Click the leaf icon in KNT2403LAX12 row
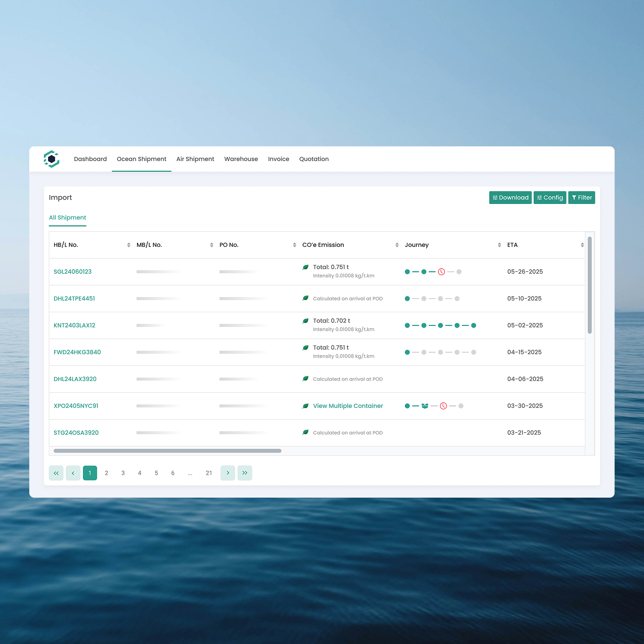 [x=305, y=321]
